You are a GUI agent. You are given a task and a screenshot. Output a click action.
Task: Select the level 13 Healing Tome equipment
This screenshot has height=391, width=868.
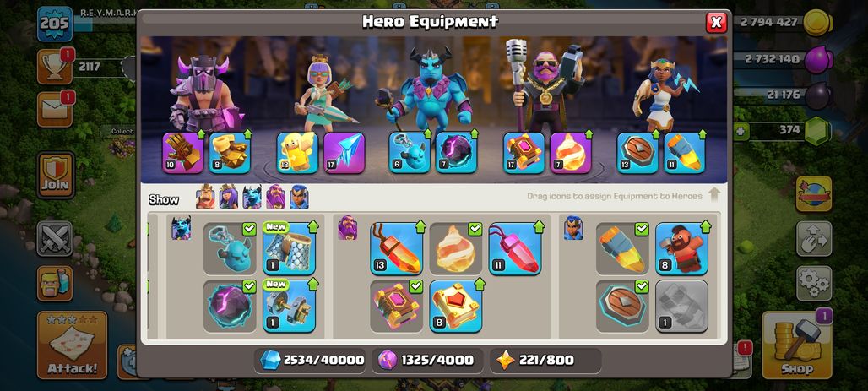[396, 248]
